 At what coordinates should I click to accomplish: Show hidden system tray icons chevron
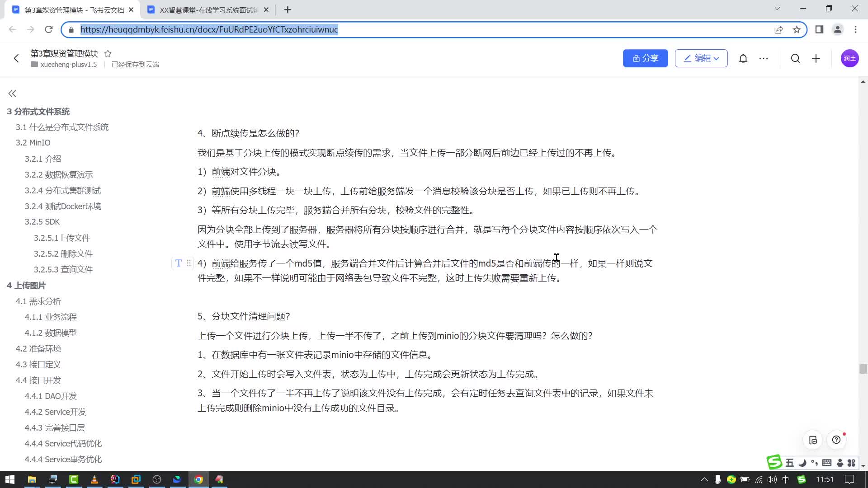click(704, 479)
